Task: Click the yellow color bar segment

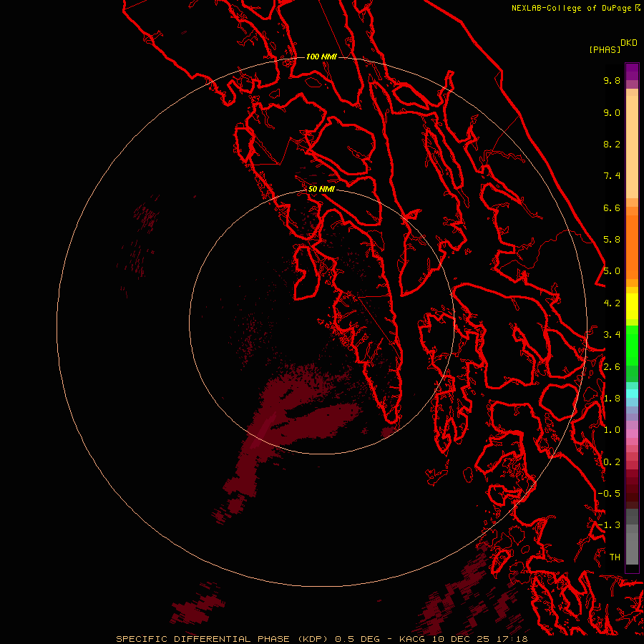Action: tap(632, 306)
